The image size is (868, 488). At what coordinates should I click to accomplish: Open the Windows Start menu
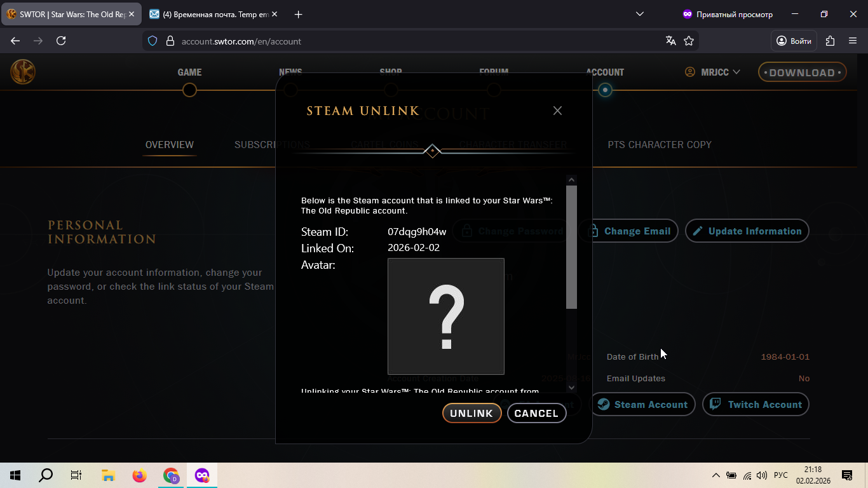[x=15, y=475]
